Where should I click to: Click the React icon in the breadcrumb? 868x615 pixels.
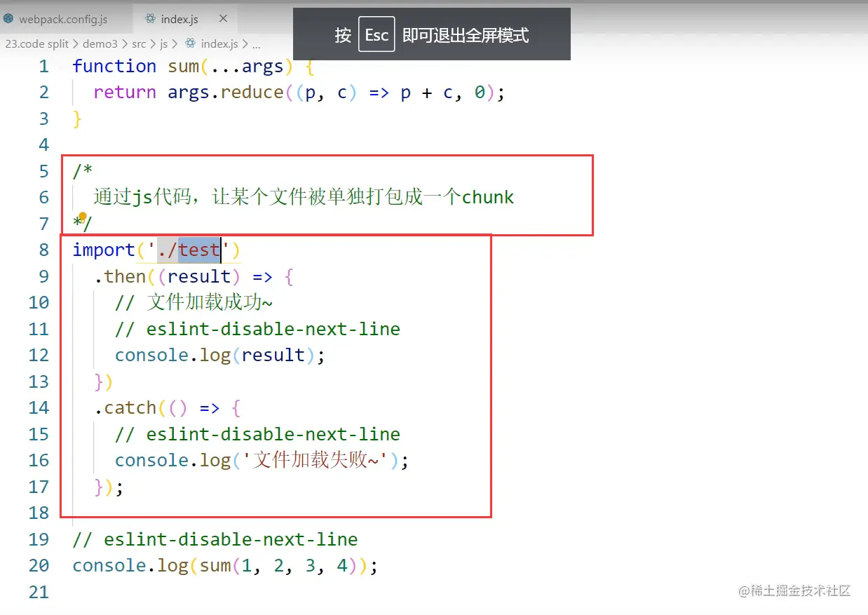[x=190, y=43]
